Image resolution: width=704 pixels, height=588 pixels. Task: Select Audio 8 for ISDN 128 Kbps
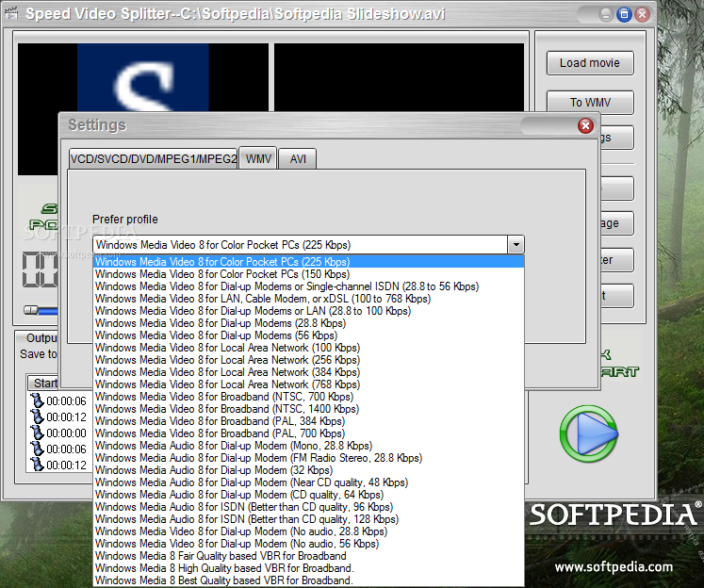(308, 519)
